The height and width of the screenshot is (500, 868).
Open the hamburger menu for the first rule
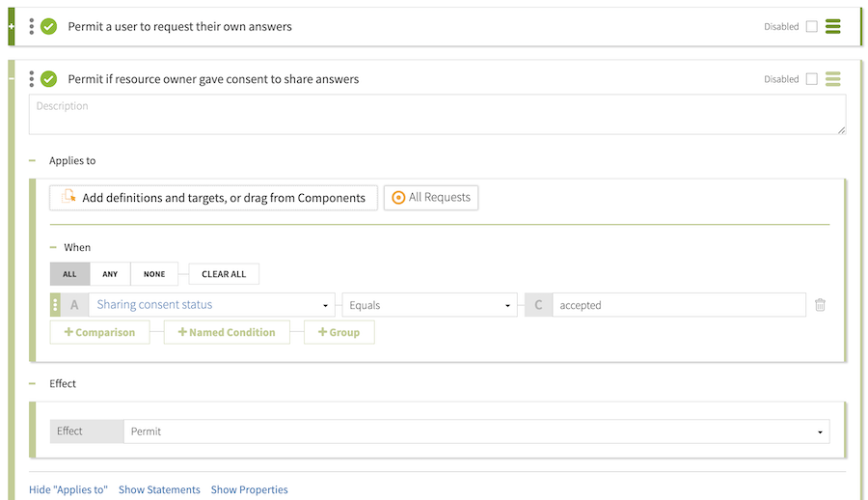click(832, 26)
